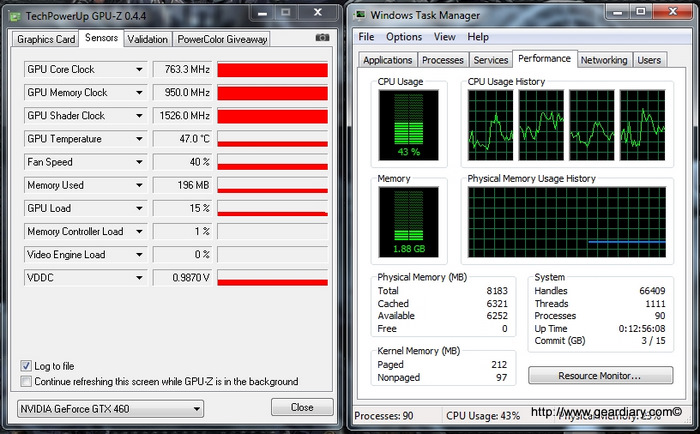
Task: Open the PowerColor Giveaway tab
Action: (x=222, y=39)
